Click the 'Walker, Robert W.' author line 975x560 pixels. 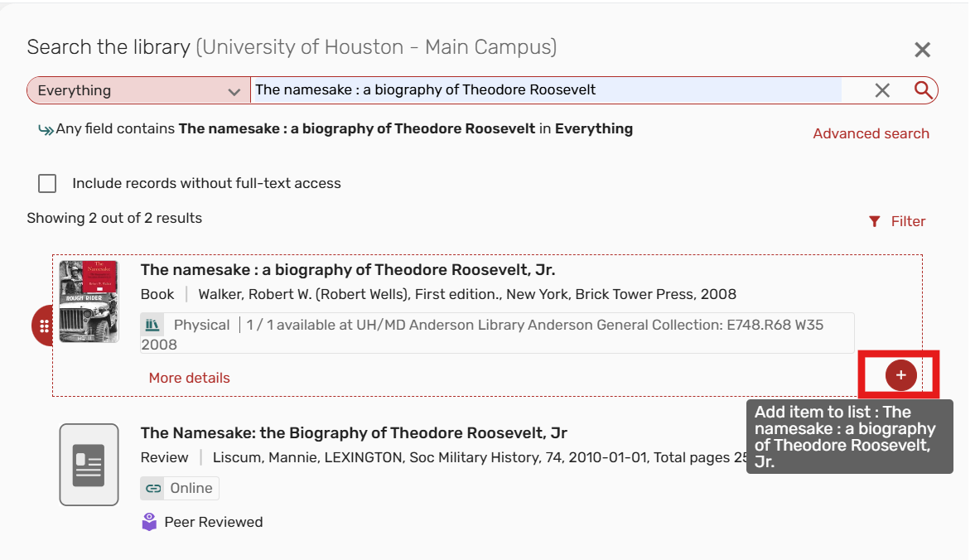pos(467,294)
